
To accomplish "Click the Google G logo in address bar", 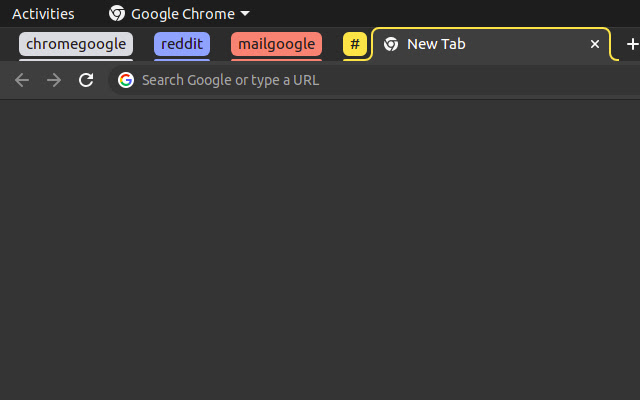I will [126, 80].
